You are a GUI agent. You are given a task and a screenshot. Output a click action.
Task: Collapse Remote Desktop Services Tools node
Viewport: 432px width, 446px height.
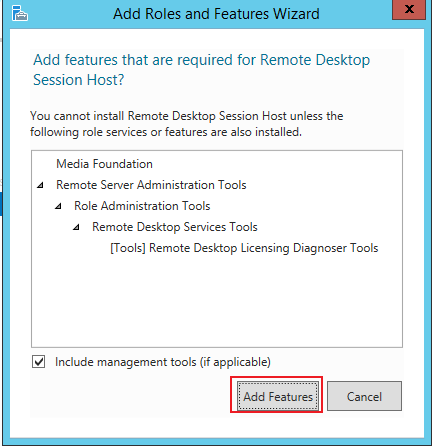tap(76, 227)
